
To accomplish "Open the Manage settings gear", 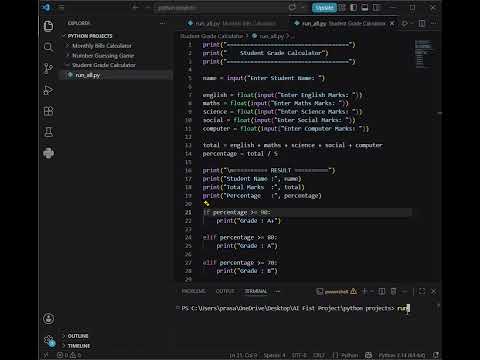I will coord(49,340).
